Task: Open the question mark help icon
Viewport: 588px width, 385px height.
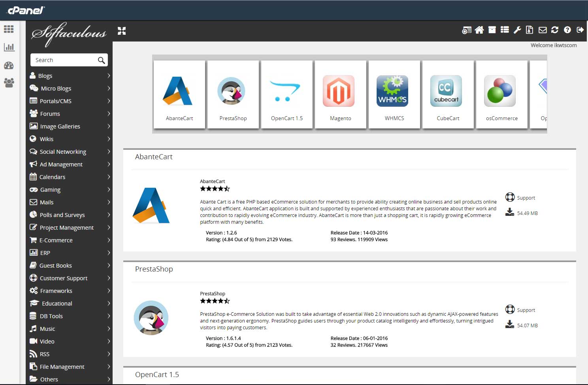Action: (x=567, y=30)
